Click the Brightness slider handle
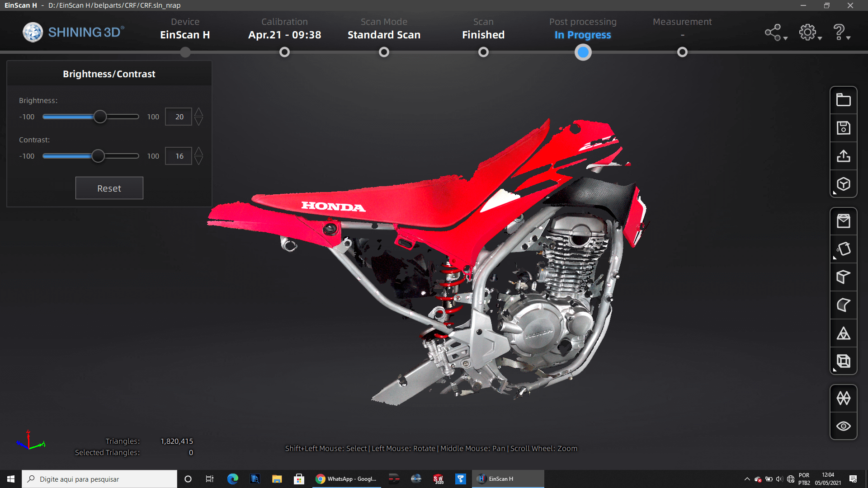 pos(100,117)
